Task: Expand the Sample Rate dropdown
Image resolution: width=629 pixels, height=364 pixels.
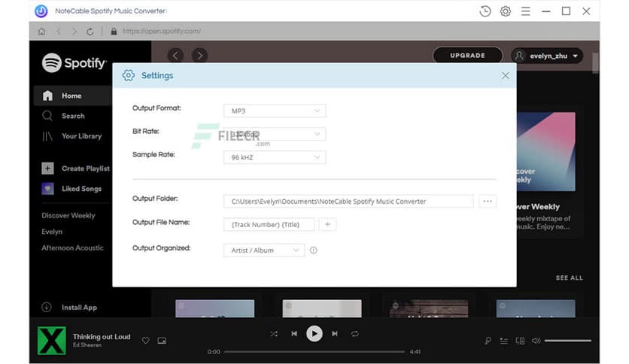Action: pos(275,157)
